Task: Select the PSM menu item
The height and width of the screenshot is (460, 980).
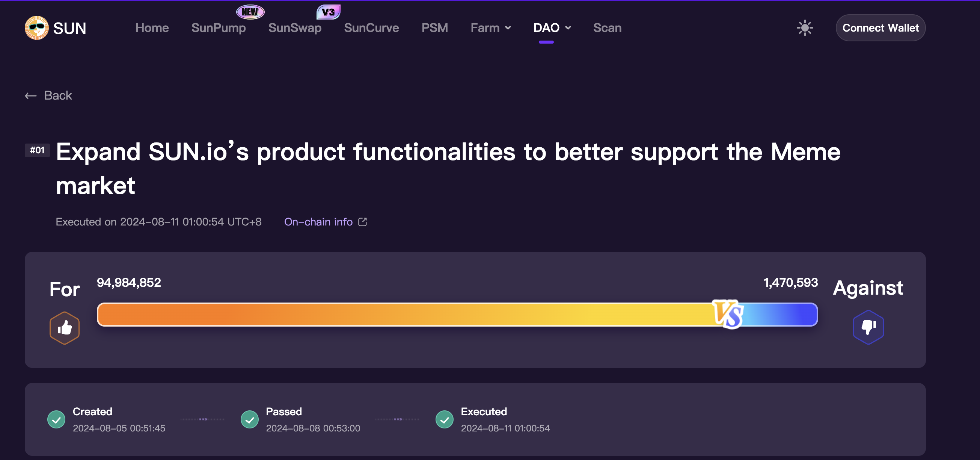Action: pos(434,27)
